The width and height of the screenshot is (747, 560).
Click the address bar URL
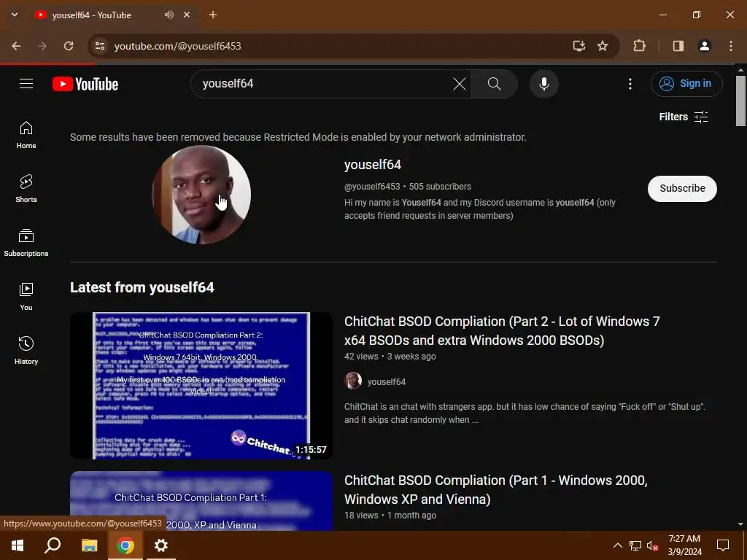tap(178, 46)
